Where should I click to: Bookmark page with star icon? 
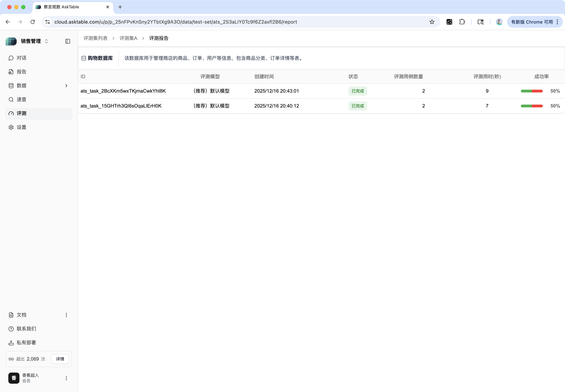tap(432, 22)
